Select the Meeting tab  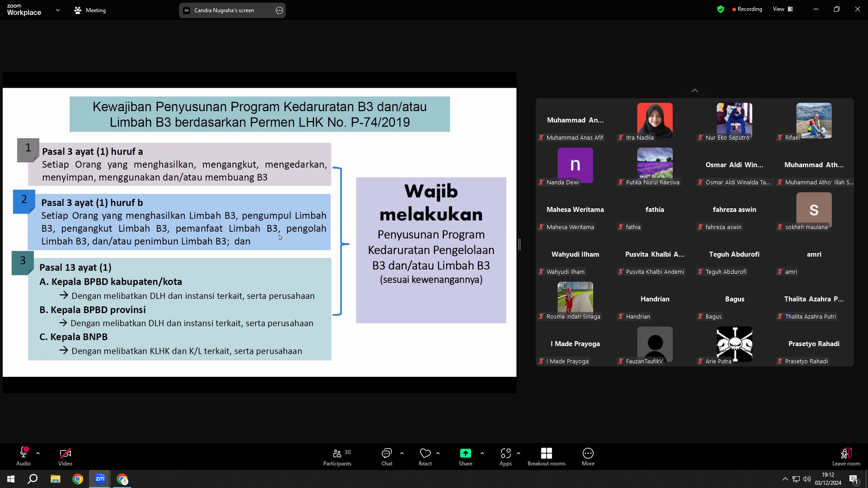[90, 10]
